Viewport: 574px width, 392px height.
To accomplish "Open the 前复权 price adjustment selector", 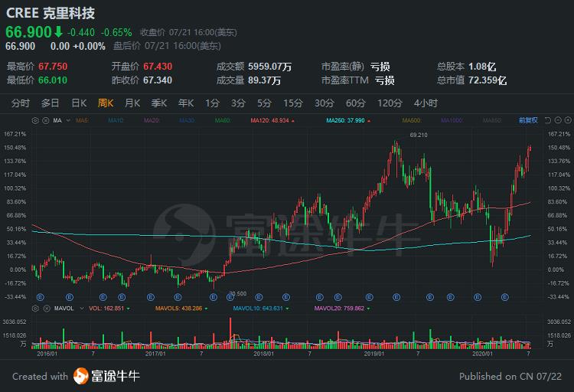I will tap(528, 120).
